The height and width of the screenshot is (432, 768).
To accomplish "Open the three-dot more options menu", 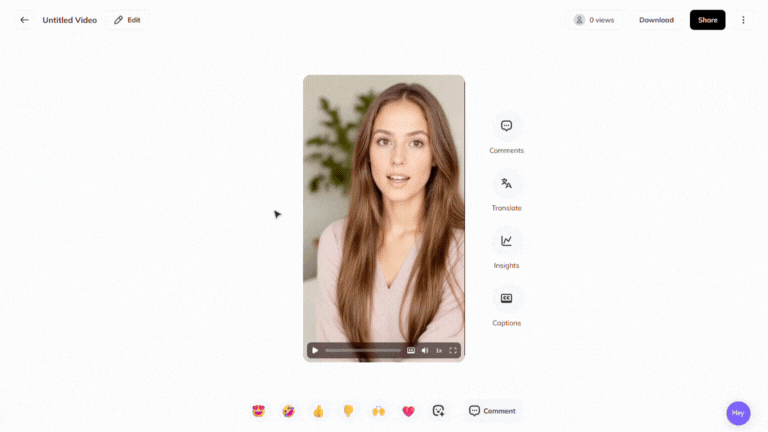I will point(743,20).
